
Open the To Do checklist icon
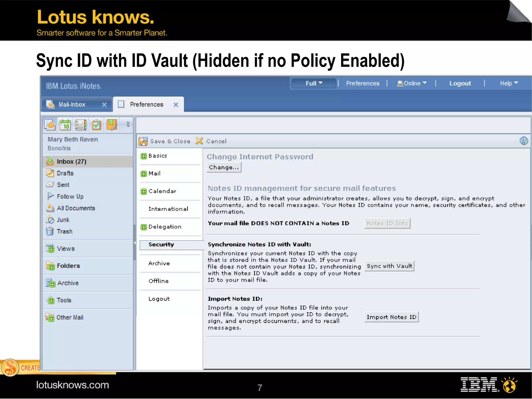(96, 125)
